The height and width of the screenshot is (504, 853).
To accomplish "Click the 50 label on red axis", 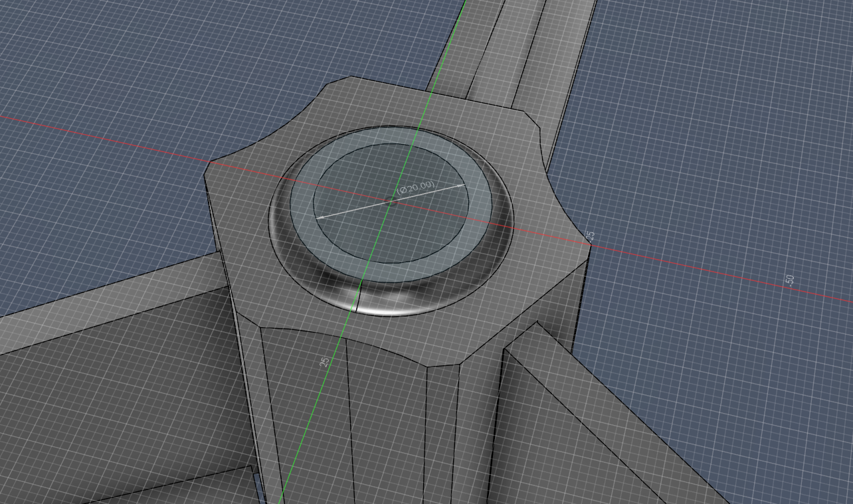I will 790,280.
